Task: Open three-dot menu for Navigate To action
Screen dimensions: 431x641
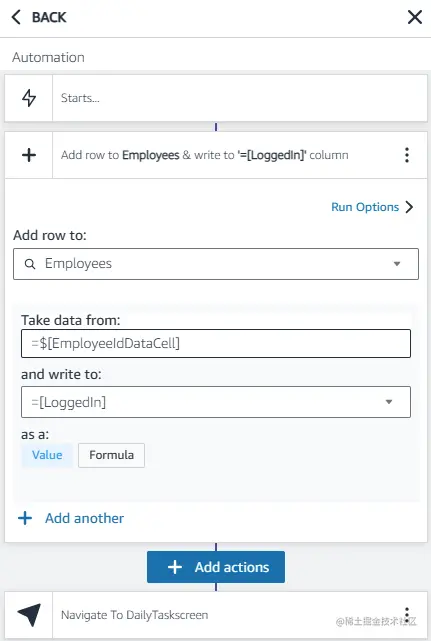Action: pyautogui.click(x=406, y=614)
